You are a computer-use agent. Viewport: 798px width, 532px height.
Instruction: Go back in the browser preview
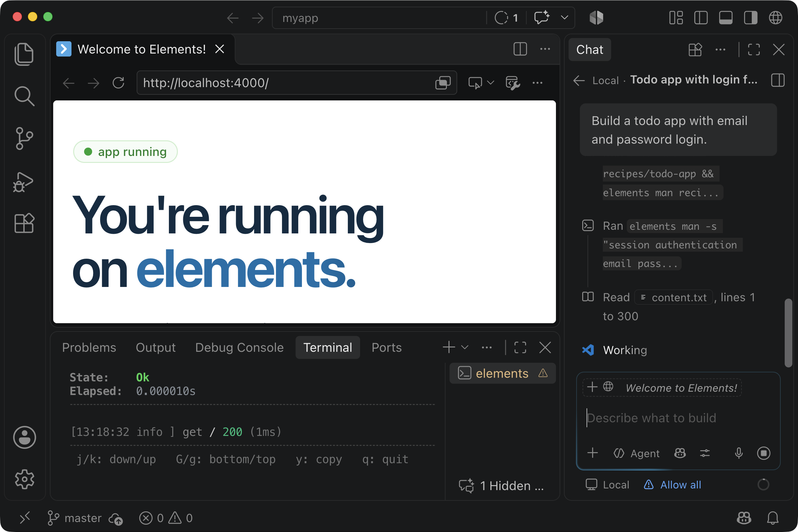[x=68, y=82]
